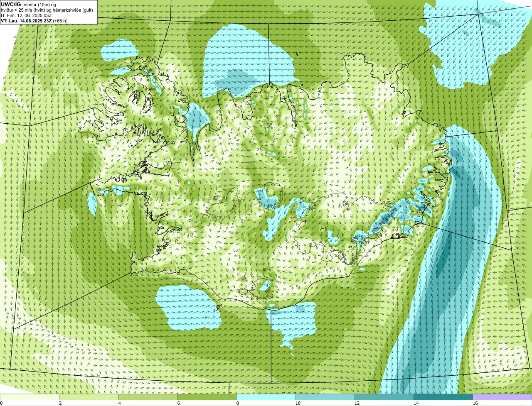Viewport: 532px width, 406px height.
Task: Click the 4–6 m/s green legend swatch
Action: (148, 397)
